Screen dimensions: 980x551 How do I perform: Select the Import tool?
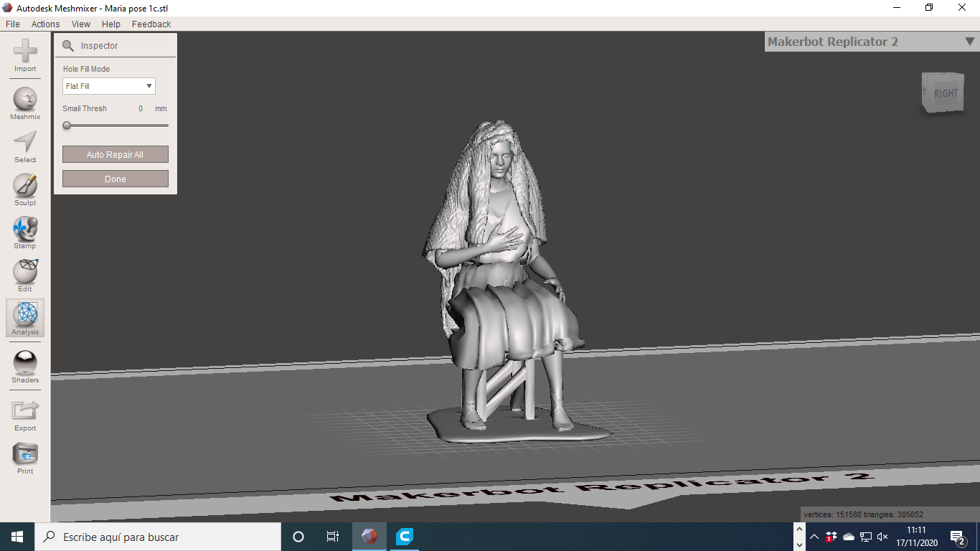[24, 50]
